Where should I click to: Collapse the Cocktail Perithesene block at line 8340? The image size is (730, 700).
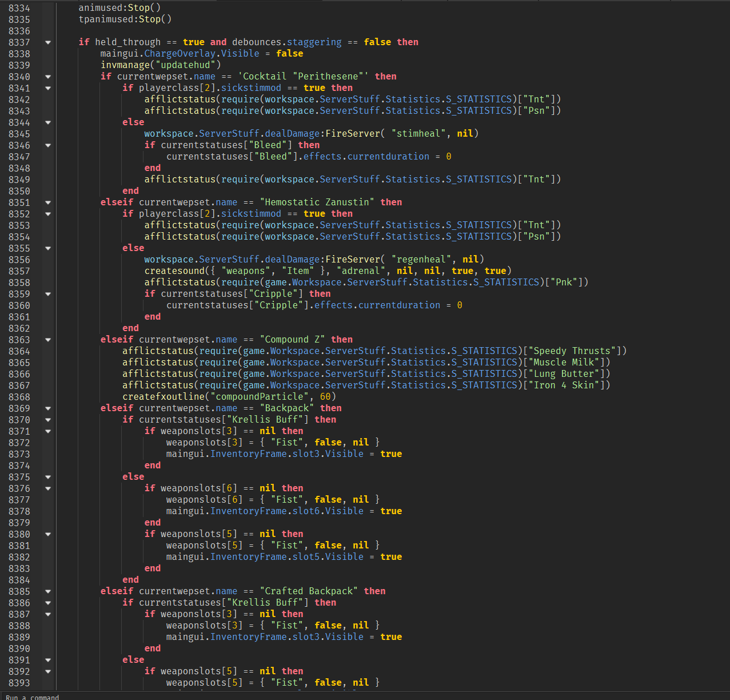48,77
